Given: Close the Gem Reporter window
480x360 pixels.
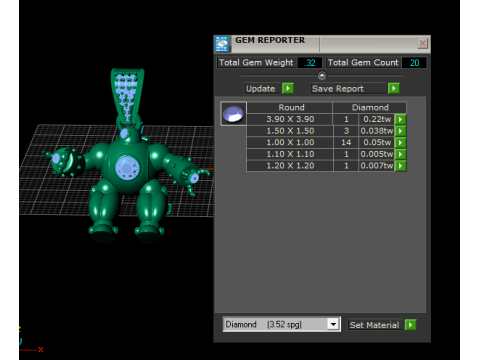Looking at the screenshot, I should (x=422, y=43).
